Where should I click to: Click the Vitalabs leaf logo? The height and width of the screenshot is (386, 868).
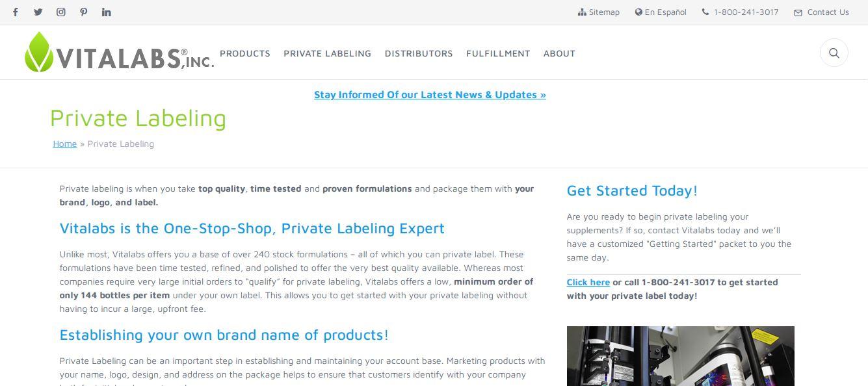coord(119,52)
